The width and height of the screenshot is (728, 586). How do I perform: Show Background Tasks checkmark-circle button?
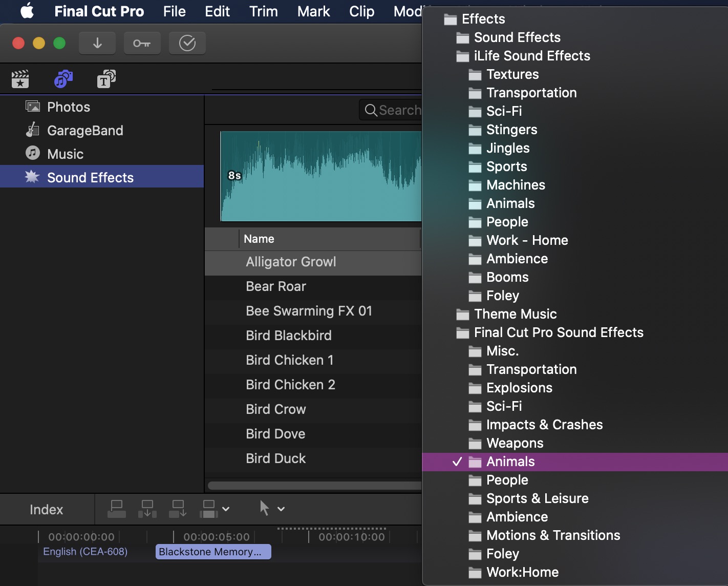187,44
